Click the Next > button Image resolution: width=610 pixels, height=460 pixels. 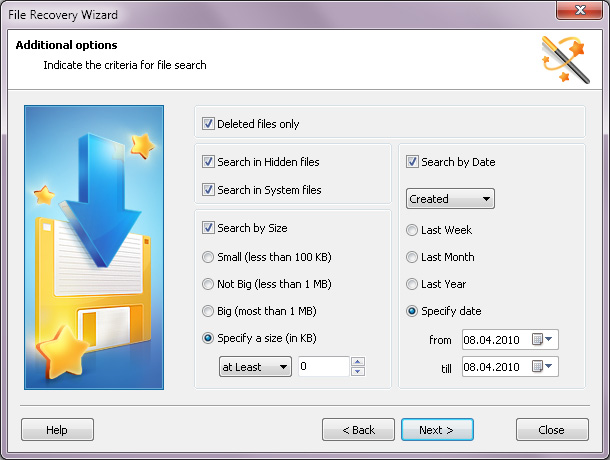coord(437,430)
